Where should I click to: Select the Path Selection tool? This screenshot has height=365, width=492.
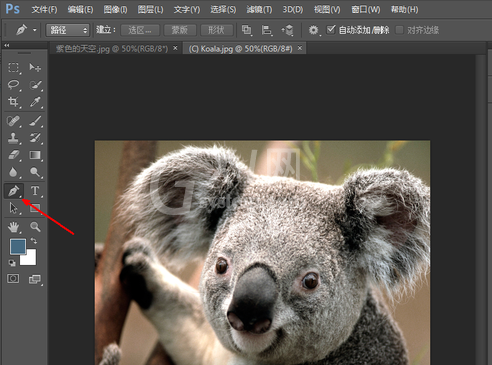pyautogui.click(x=13, y=208)
